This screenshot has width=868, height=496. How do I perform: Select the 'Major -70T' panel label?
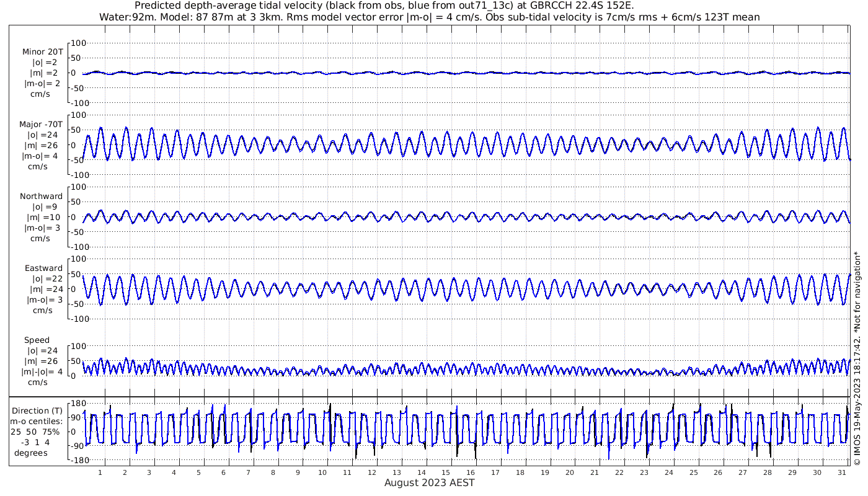pos(41,124)
